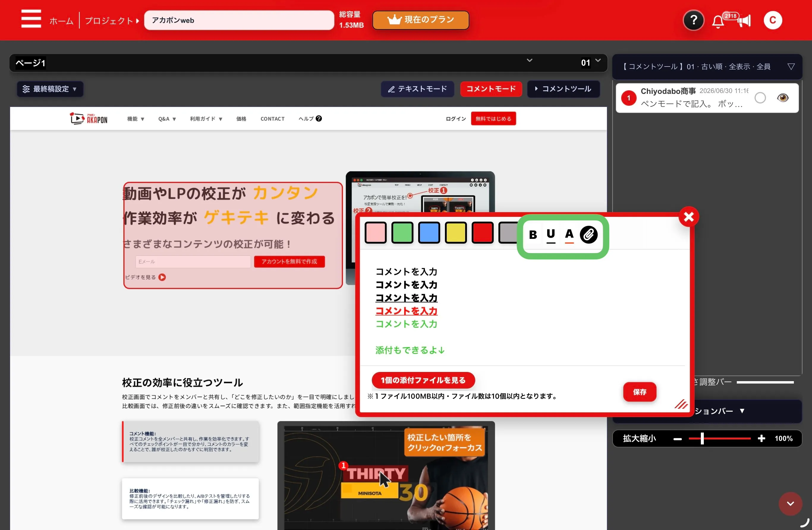812x530 pixels.
Task: Click the アカポンweb project name field
Action: pyautogui.click(x=239, y=20)
